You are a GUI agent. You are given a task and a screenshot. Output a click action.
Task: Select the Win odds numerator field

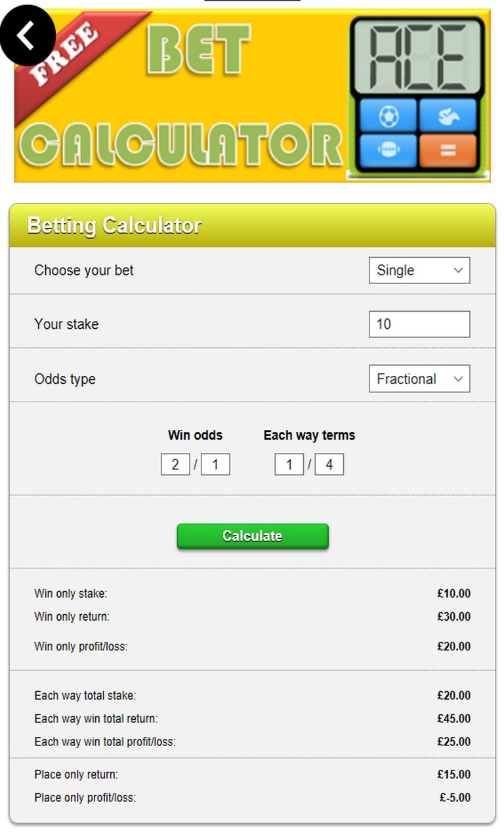pos(175,465)
